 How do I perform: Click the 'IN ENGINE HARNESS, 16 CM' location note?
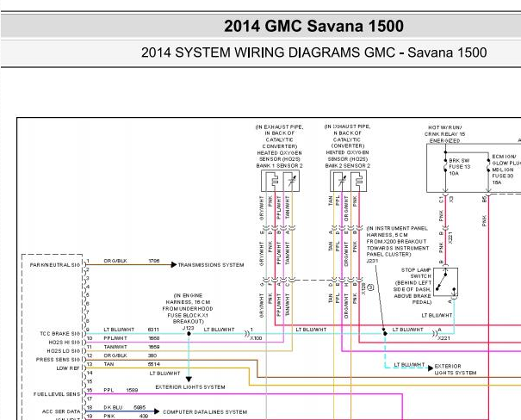[188, 308]
